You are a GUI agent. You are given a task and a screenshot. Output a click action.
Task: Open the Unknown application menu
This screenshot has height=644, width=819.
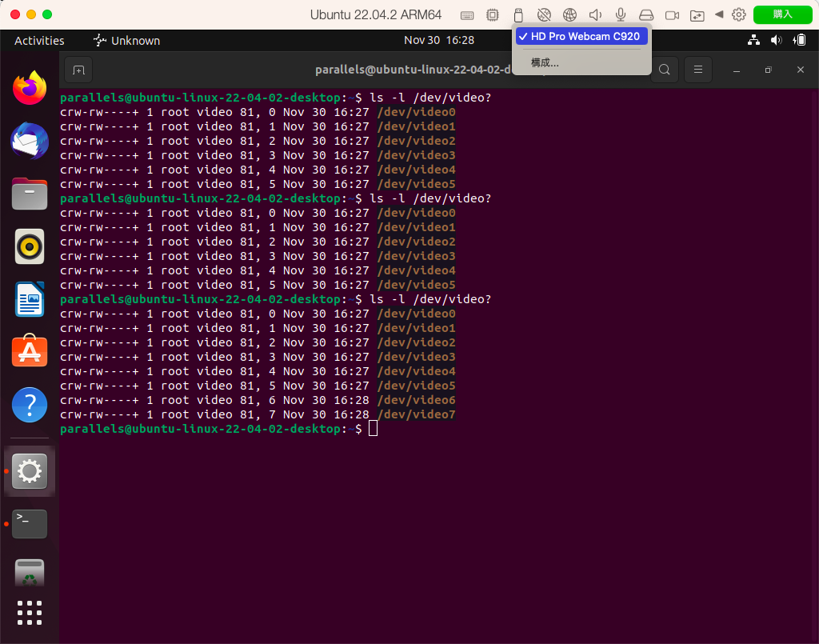coord(126,41)
